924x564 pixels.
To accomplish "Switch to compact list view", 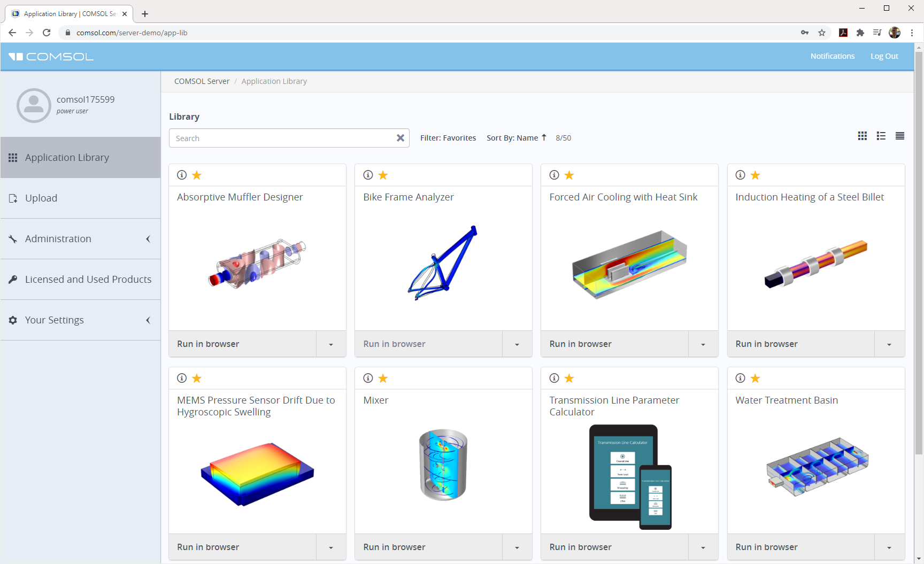I will (900, 136).
